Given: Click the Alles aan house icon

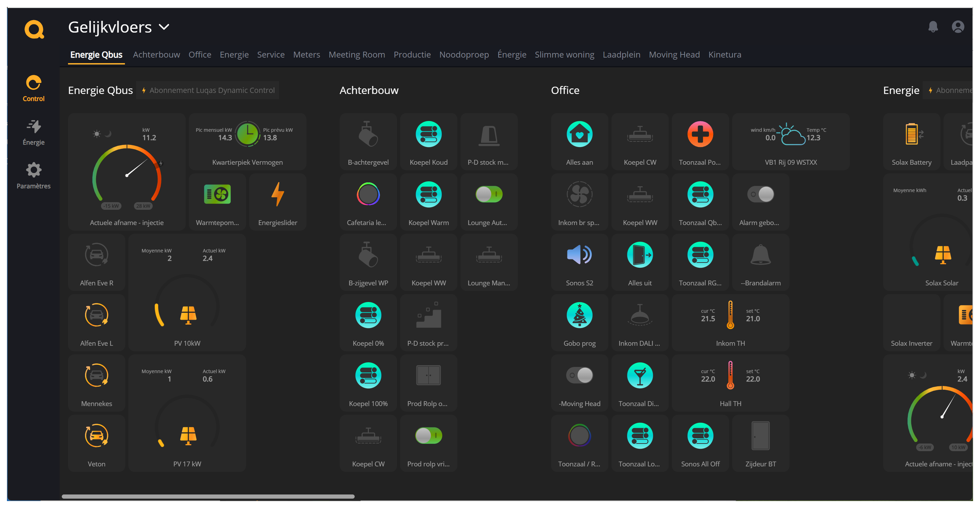Looking at the screenshot, I should click(x=579, y=134).
